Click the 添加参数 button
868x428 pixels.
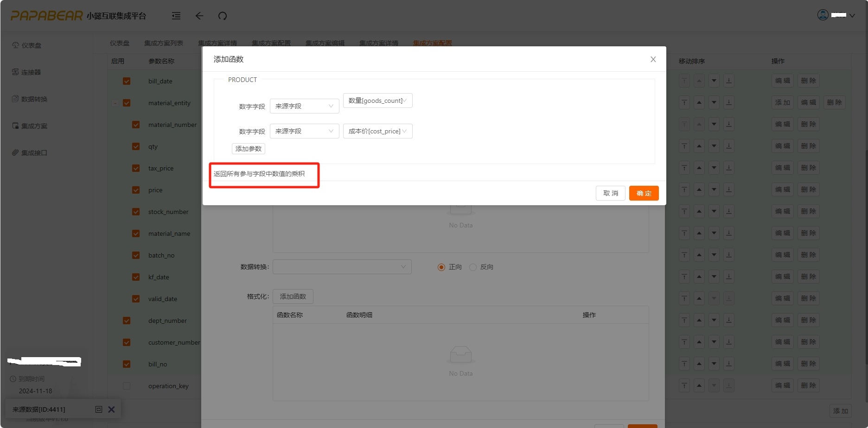(249, 149)
